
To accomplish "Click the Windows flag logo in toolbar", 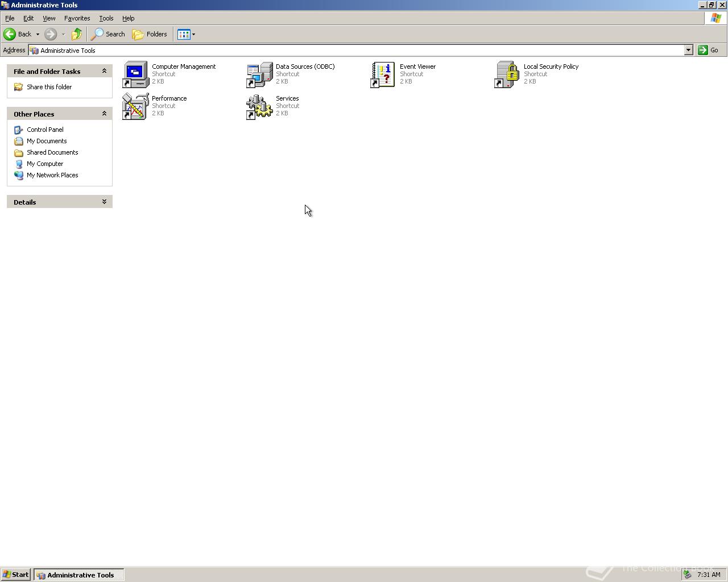I will 715,18.
